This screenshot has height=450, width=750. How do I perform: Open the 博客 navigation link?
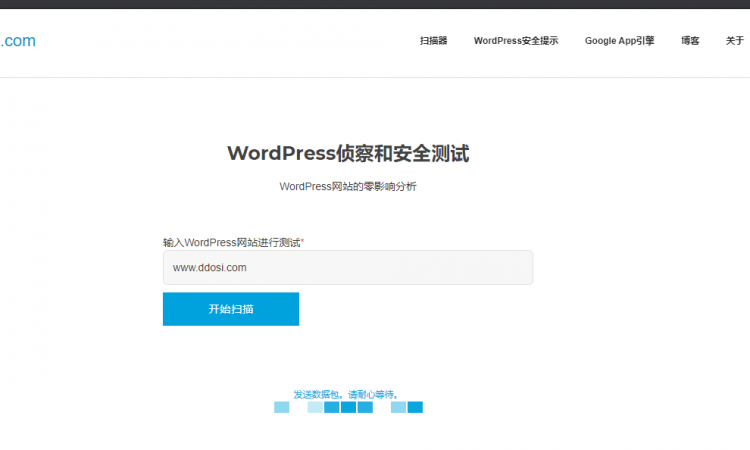click(x=690, y=41)
